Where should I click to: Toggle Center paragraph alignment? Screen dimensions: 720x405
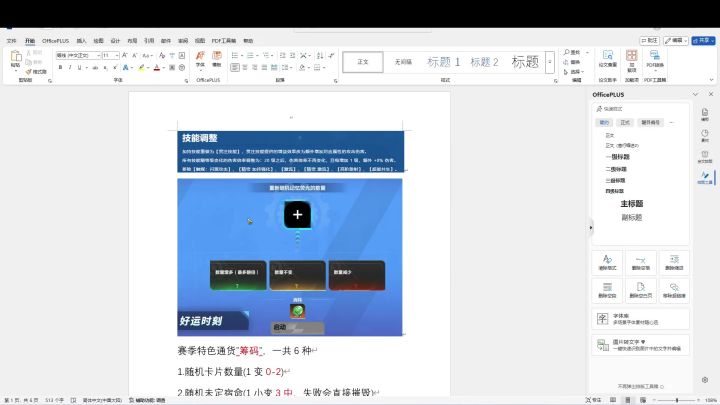pyautogui.click(x=245, y=68)
